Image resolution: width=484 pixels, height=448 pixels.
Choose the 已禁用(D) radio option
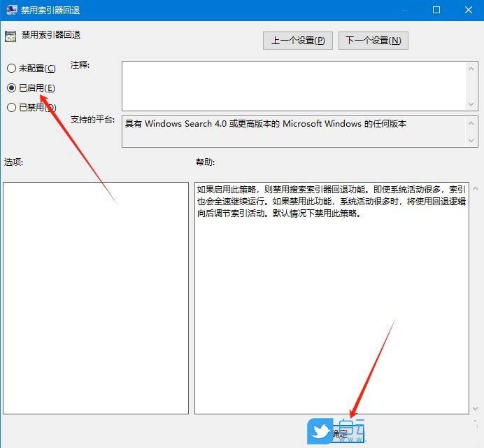(x=11, y=107)
